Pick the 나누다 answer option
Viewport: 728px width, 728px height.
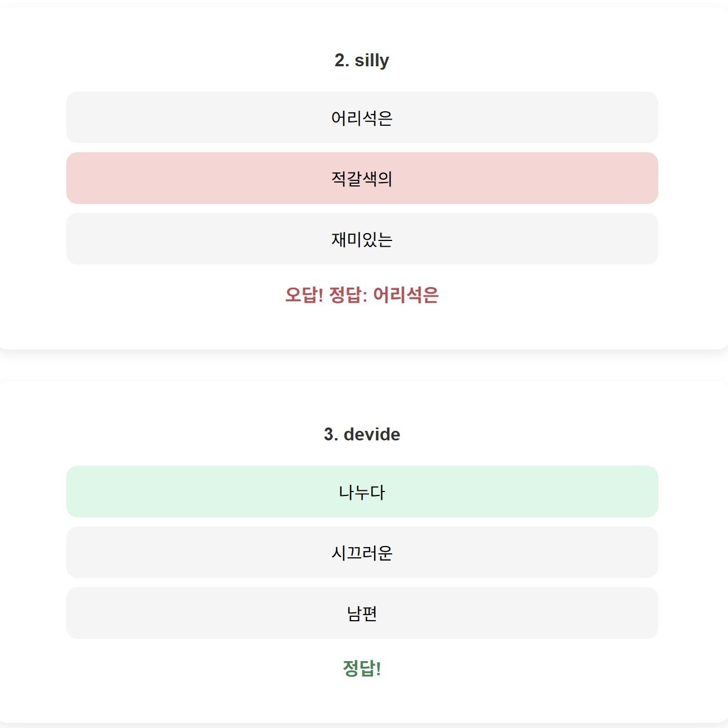[x=362, y=492]
